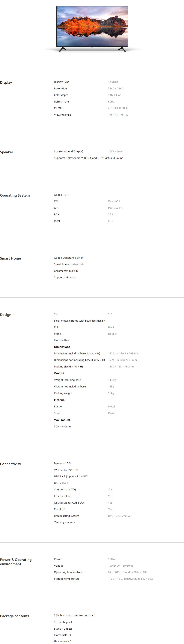Select the Google TV™ text
This screenshot has width=184, height=644.
coord(61,195)
